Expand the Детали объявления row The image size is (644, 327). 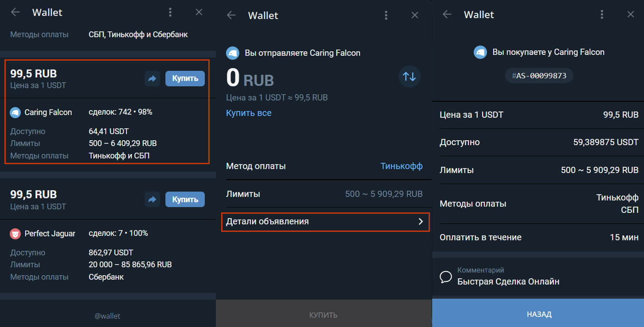pyautogui.click(x=325, y=222)
